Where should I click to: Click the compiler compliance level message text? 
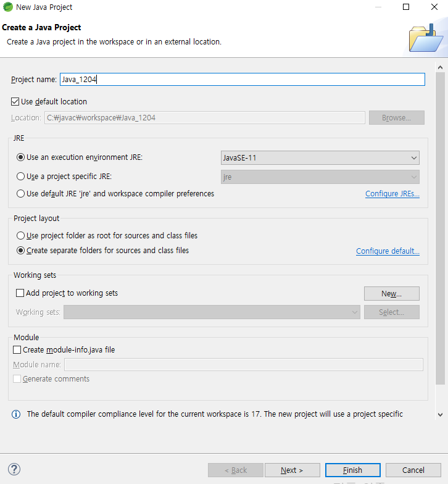[x=215, y=414]
